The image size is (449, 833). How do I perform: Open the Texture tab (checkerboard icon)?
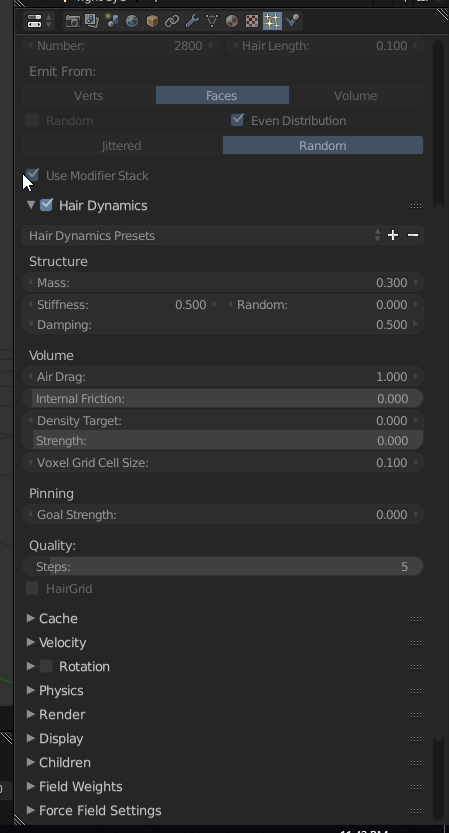click(252, 21)
